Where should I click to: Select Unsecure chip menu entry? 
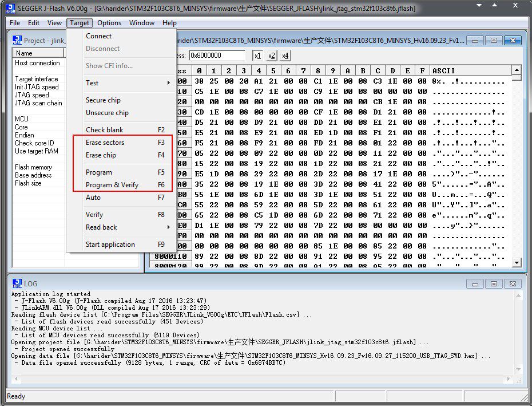pyautogui.click(x=121, y=113)
